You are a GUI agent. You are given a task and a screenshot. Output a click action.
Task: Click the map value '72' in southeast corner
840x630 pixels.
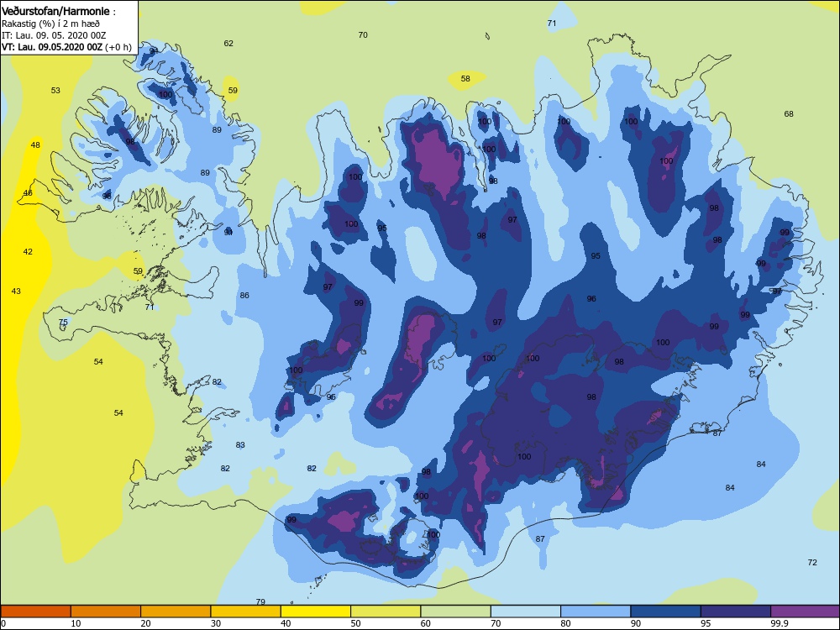(x=812, y=563)
